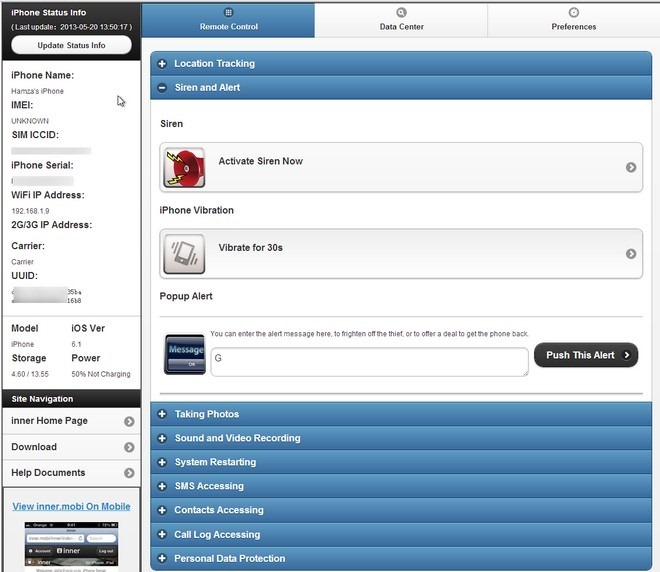Click the mobile site preview thumbnail

tap(71, 546)
